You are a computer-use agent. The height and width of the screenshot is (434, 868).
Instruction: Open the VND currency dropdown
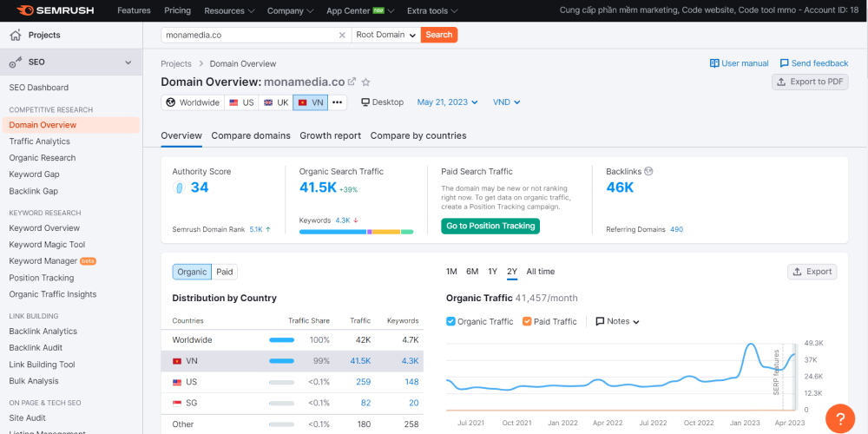[507, 102]
